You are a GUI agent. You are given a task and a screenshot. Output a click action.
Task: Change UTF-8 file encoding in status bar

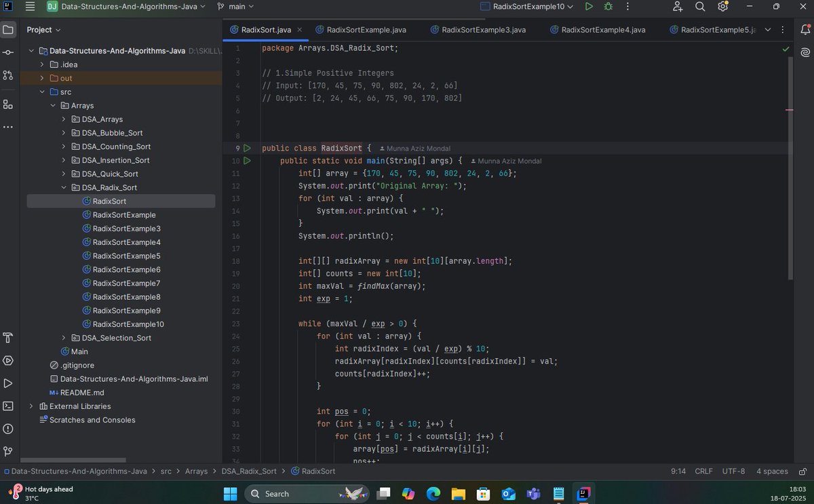click(733, 471)
